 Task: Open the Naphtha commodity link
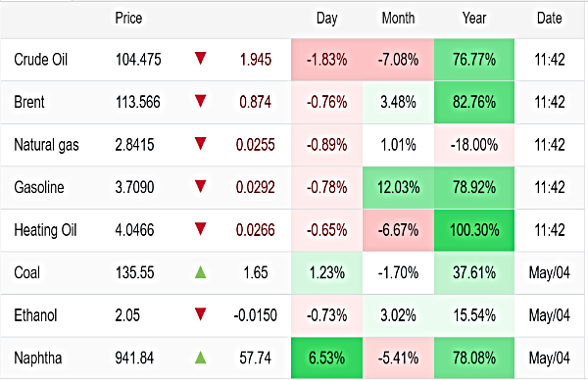tap(38, 358)
